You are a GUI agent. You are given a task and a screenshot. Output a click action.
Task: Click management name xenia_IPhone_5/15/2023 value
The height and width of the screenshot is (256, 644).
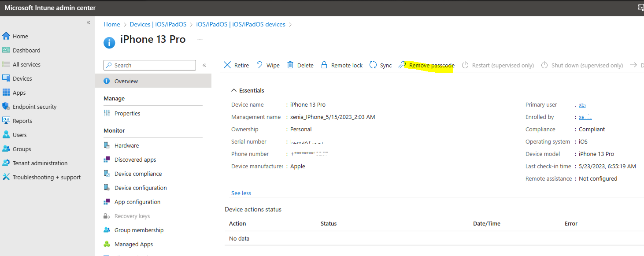(x=333, y=117)
